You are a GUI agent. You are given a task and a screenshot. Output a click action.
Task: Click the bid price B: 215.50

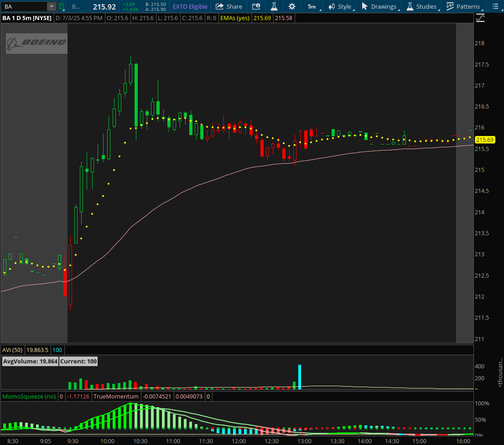point(156,4)
